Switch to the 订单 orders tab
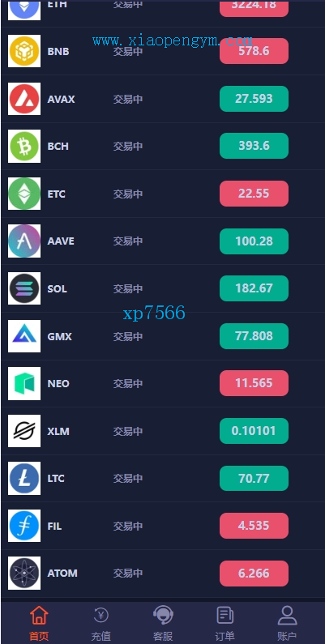Image resolution: width=325 pixels, height=644 pixels. coord(225,624)
